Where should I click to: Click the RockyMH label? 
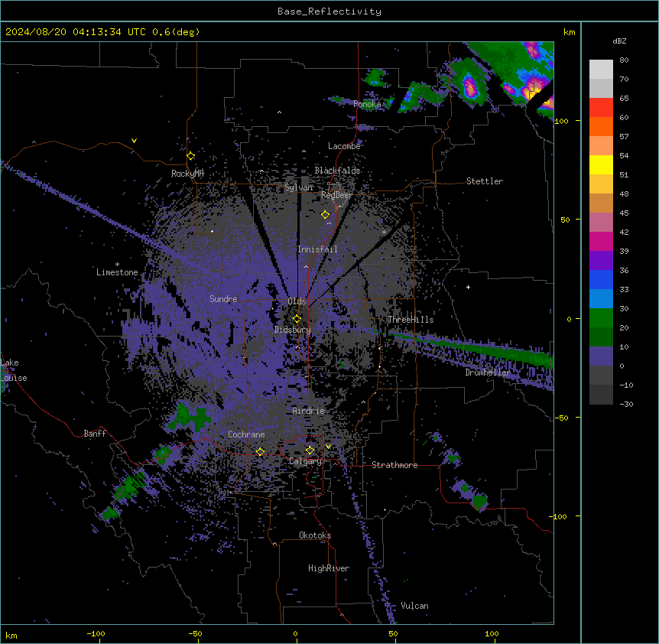187,174
